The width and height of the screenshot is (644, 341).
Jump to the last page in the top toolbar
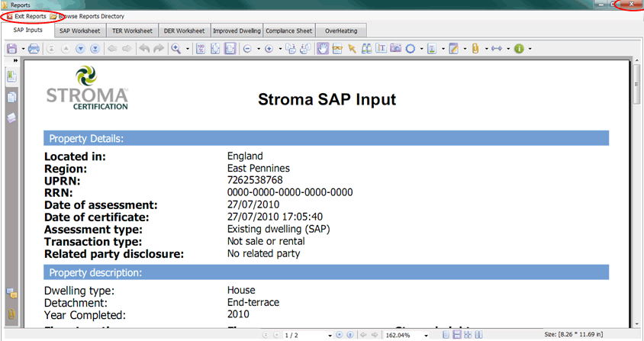(x=95, y=49)
